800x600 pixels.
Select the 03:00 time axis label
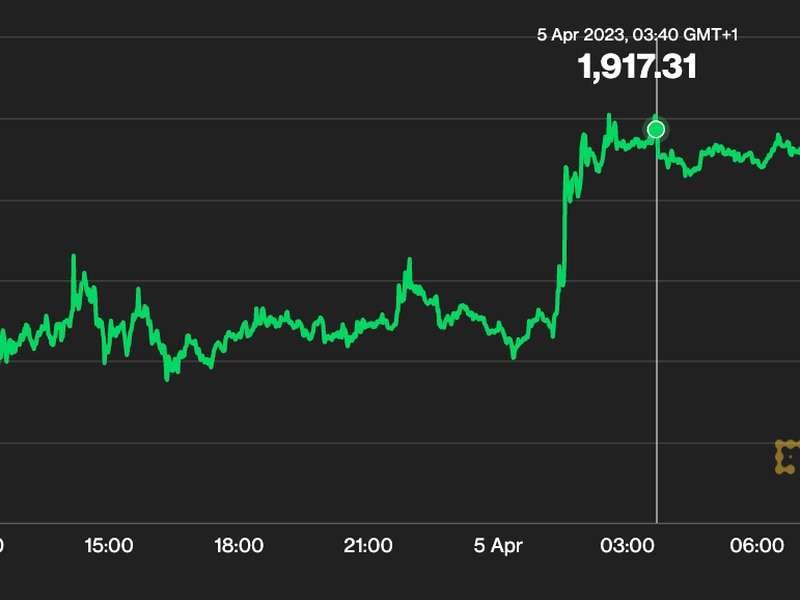tap(627, 545)
